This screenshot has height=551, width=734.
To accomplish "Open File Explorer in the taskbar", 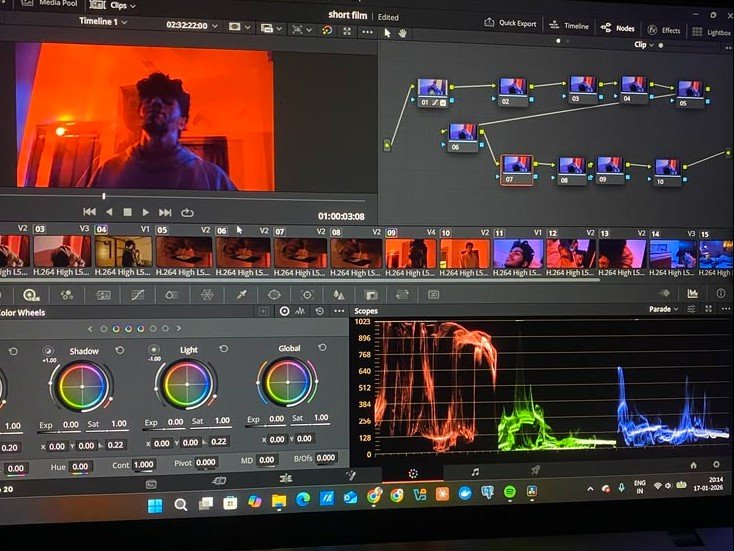I will pyautogui.click(x=279, y=501).
